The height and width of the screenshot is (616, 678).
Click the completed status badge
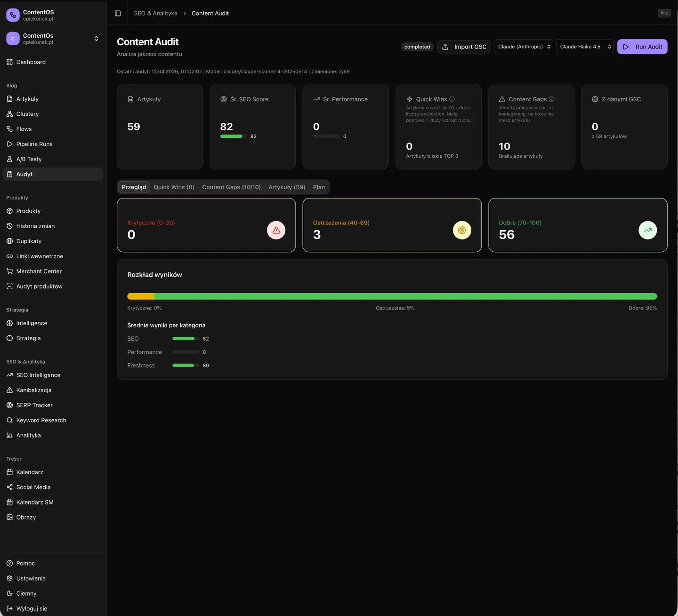417,47
